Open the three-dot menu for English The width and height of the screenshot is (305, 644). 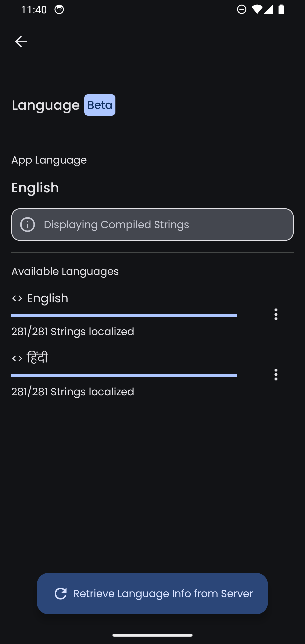point(276,315)
